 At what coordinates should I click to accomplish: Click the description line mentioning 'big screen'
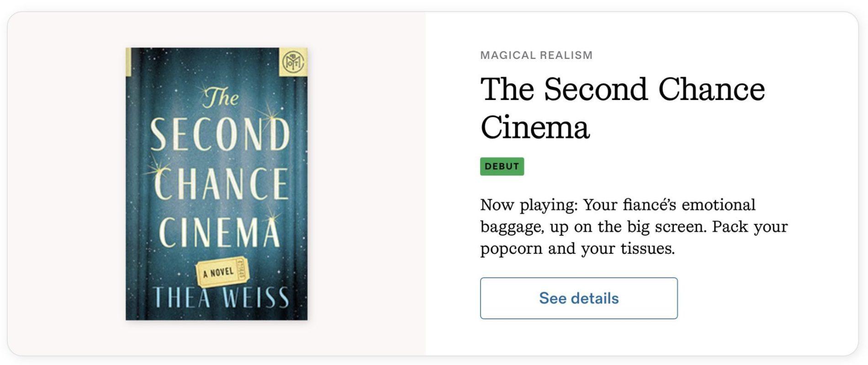pyautogui.click(x=634, y=227)
